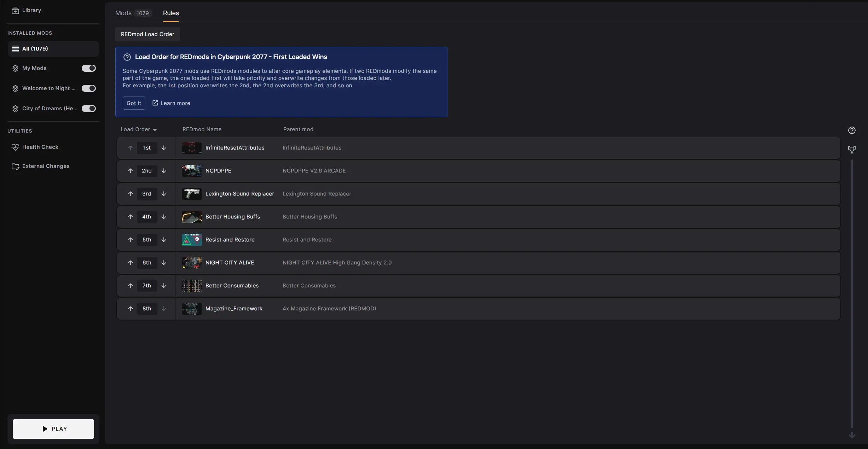Select the REDmod Load Order sub-tab
This screenshot has height=449, width=868.
coord(147,34)
